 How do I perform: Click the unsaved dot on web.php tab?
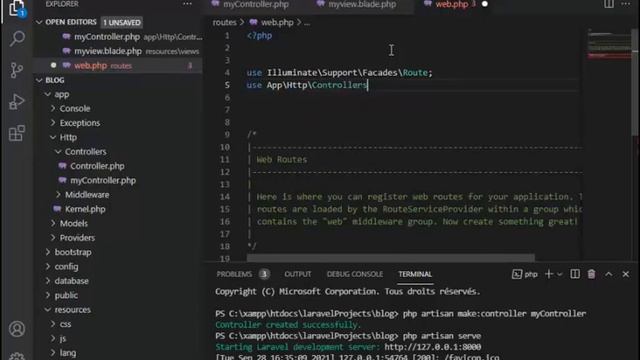tap(485, 4)
